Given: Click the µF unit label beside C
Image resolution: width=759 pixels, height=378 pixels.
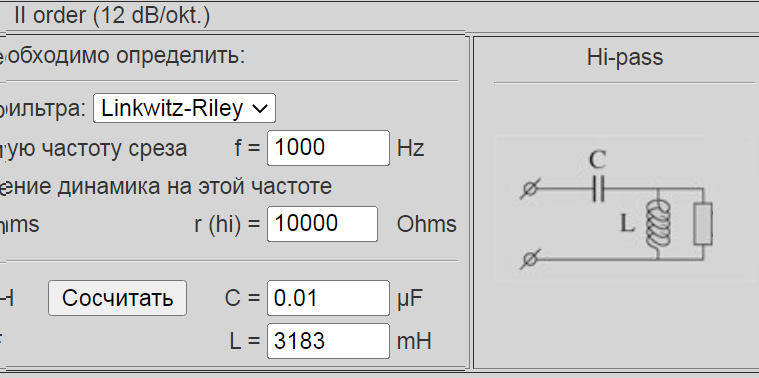Looking at the screenshot, I should [x=410, y=299].
